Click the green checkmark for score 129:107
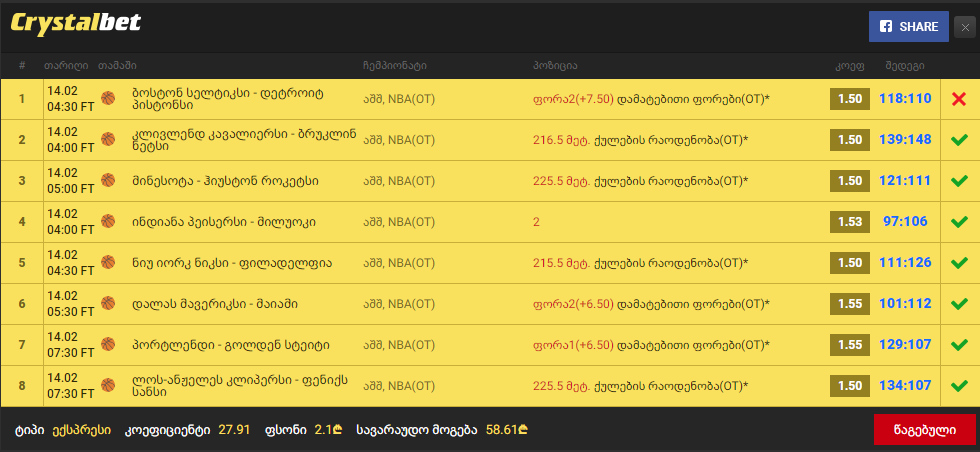Screen dimensions: 980x452 click(959, 345)
